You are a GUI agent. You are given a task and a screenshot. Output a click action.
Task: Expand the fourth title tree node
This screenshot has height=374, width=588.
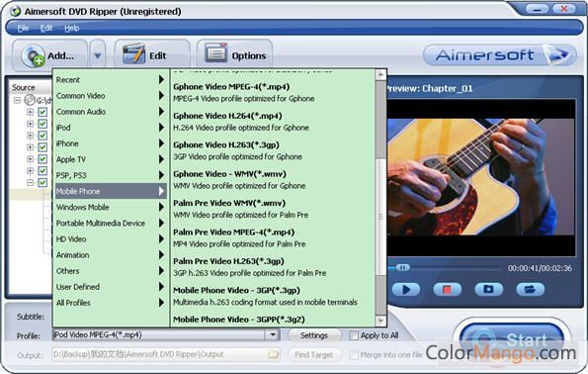tap(30, 147)
